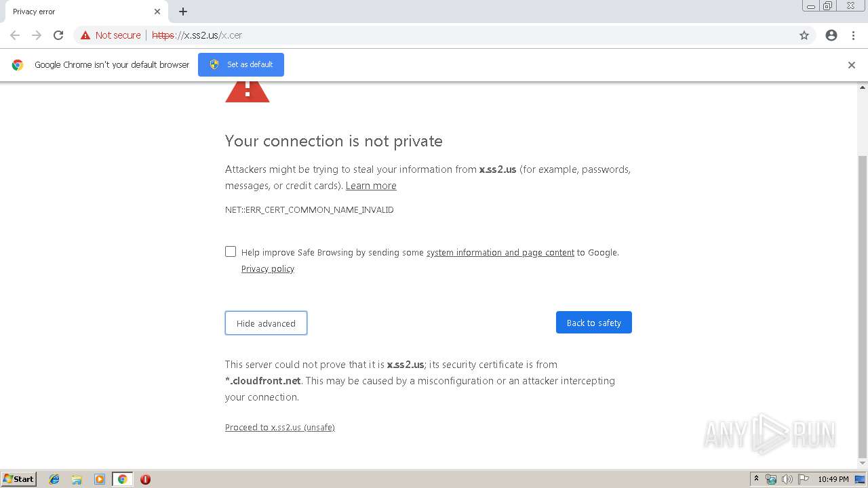The height and width of the screenshot is (488, 868).
Task: Click scrollbar up arrow
Action: tap(863, 87)
